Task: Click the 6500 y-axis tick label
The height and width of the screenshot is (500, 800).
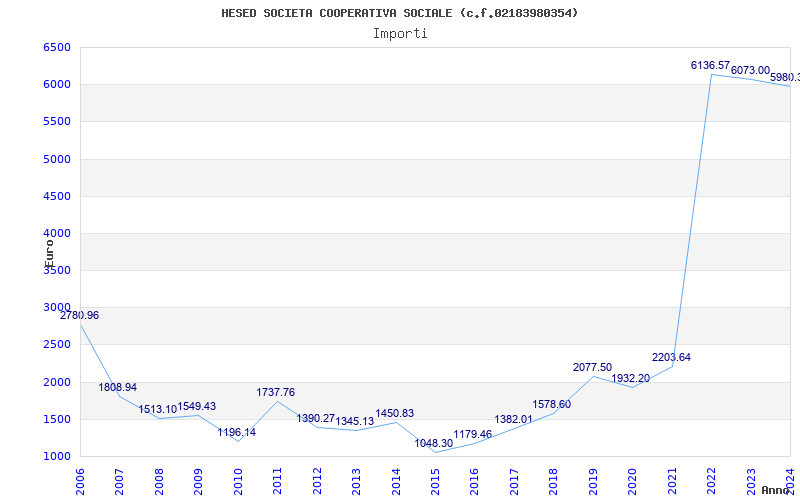Action: pos(57,47)
